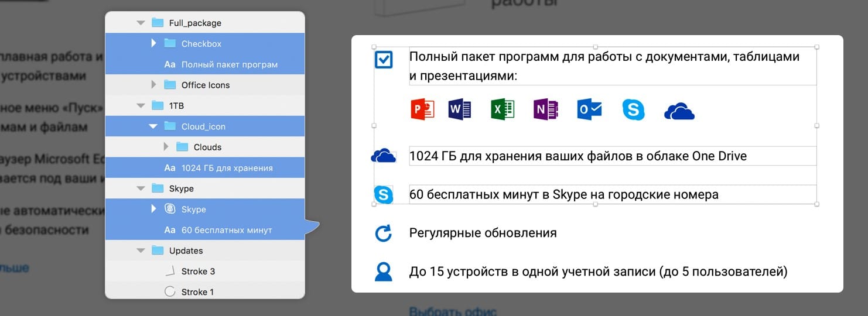868x316 pixels.
Task: Expand the Office Icons group
Action: (x=153, y=85)
